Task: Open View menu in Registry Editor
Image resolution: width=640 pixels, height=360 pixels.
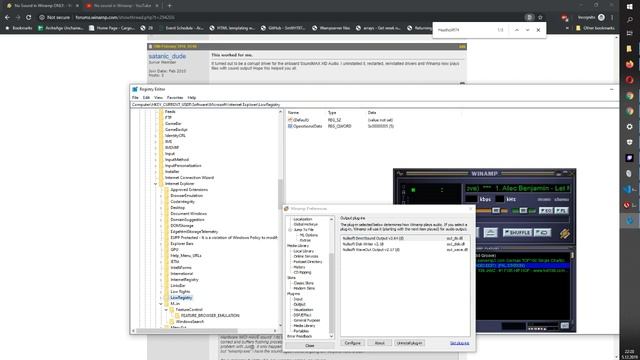Action: pos(158,98)
